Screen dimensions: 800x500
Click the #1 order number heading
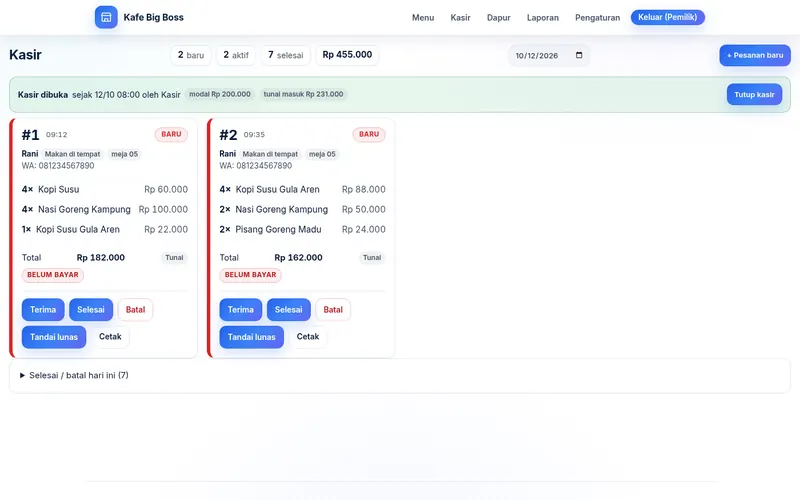pyautogui.click(x=30, y=135)
